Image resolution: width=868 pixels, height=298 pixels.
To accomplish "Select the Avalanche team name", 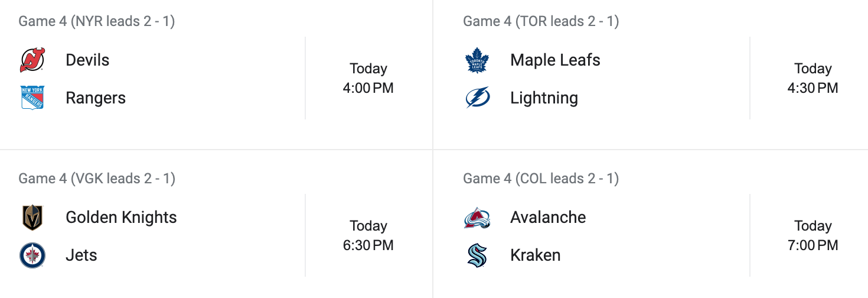I will (x=548, y=218).
